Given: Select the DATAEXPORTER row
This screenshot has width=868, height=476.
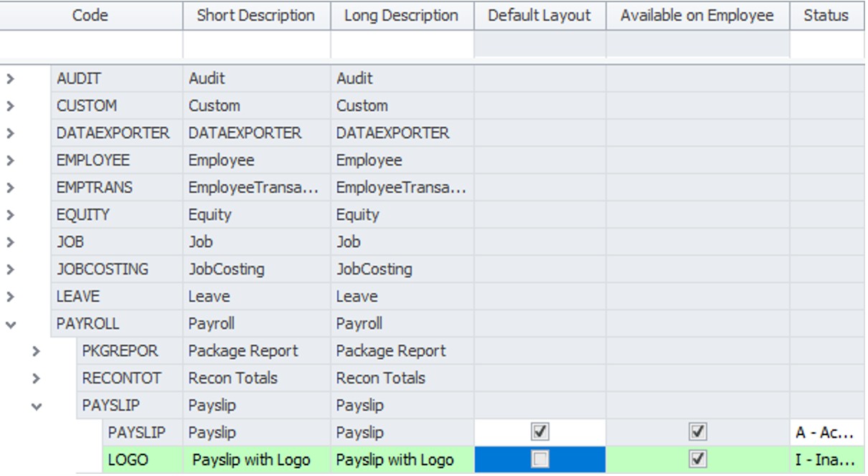Looking at the screenshot, I should click(x=113, y=133).
